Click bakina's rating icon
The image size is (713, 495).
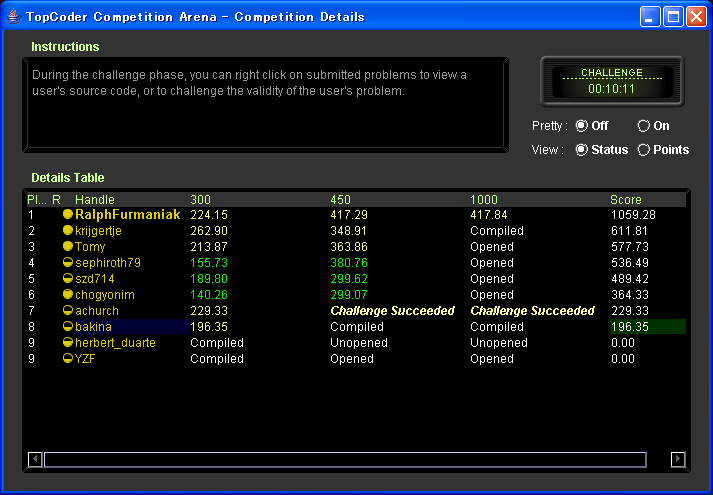click(68, 326)
